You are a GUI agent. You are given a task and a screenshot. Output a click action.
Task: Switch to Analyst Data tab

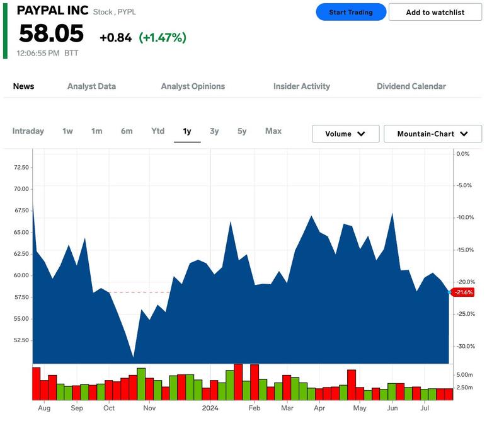click(x=91, y=86)
